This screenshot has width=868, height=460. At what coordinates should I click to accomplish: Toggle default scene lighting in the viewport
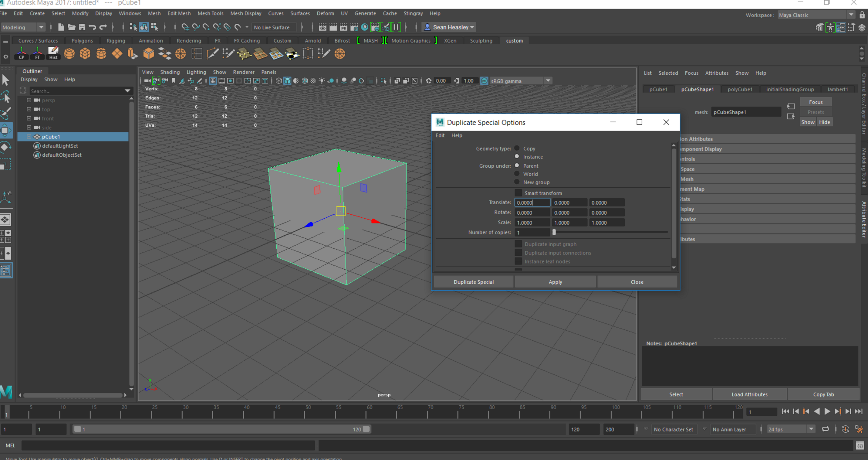pyautogui.click(x=322, y=80)
